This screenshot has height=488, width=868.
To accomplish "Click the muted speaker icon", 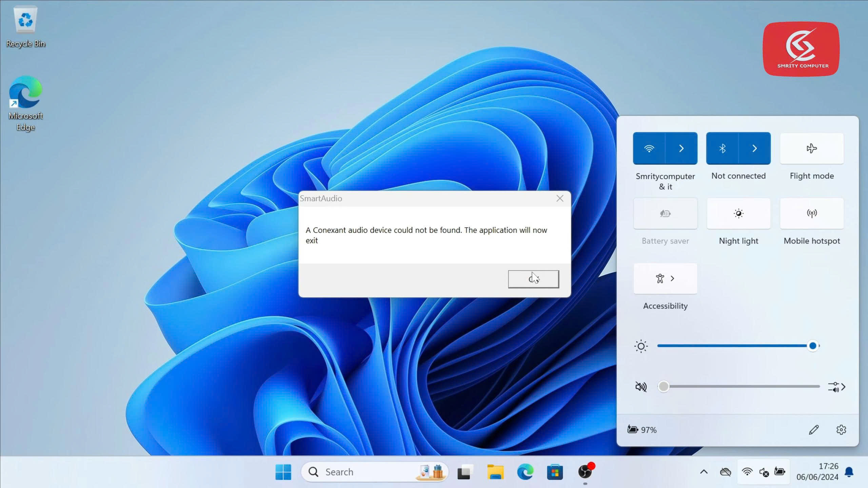I will click(x=640, y=387).
